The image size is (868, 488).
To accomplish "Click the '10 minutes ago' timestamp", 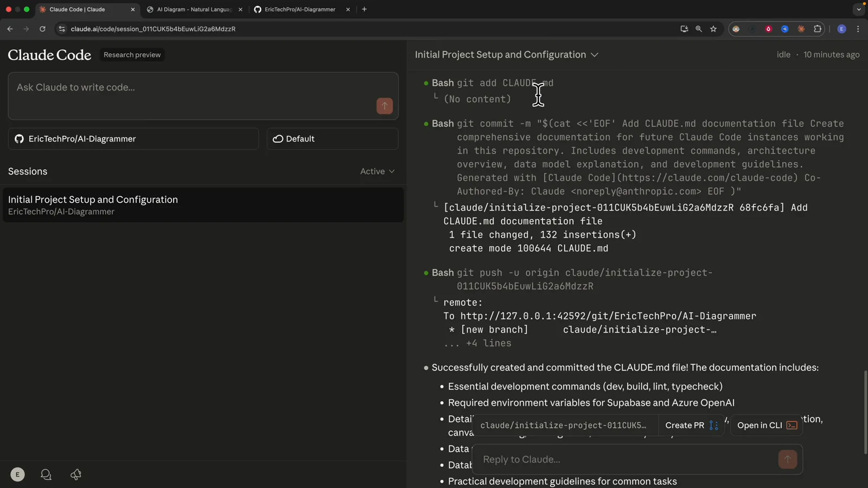I will click(x=831, y=55).
